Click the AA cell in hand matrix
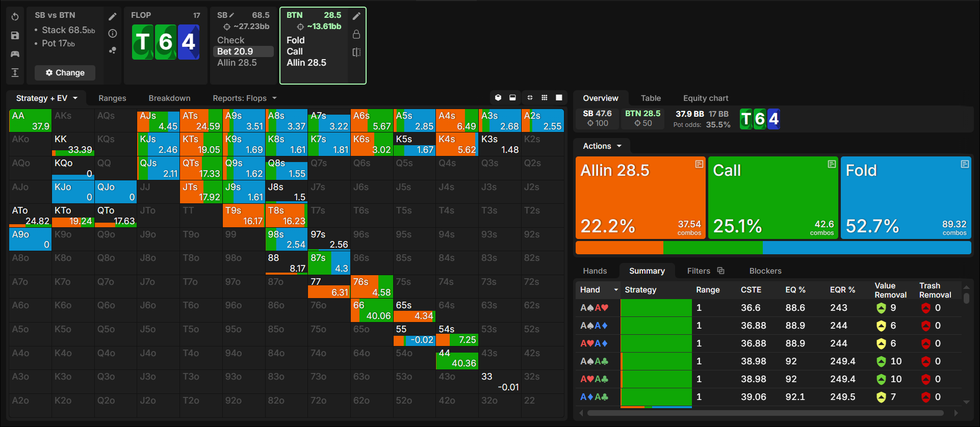Image resolution: width=980 pixels, height=427 pixels. click(30, 120)
